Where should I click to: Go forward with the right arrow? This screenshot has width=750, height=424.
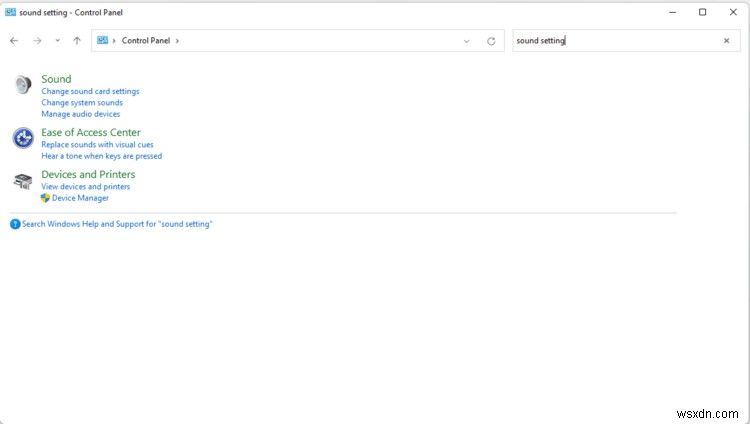click(x=37, y=41)
